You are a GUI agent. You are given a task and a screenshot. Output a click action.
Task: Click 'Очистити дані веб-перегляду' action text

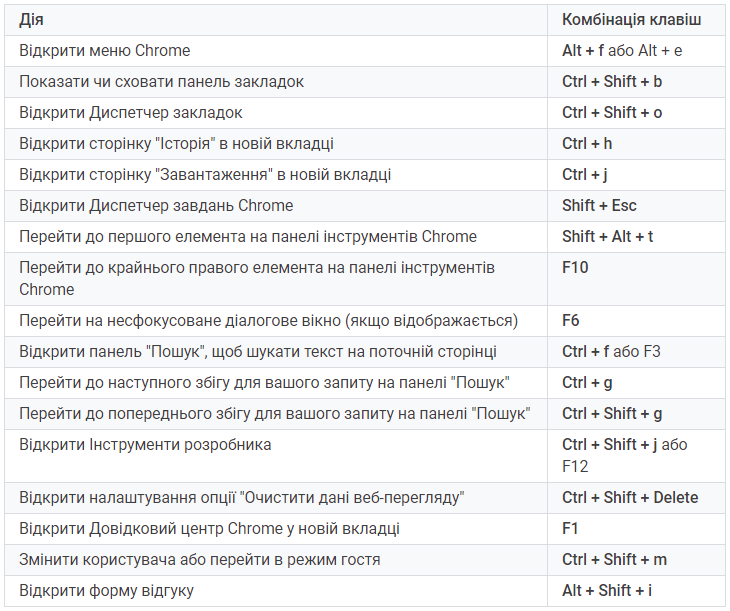(242, 498)
